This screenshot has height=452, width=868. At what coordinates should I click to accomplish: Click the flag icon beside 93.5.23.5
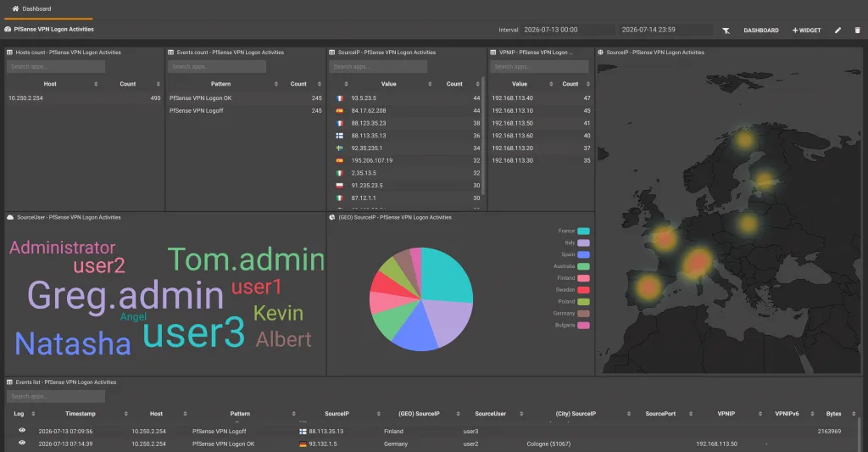tap(339, 98)
